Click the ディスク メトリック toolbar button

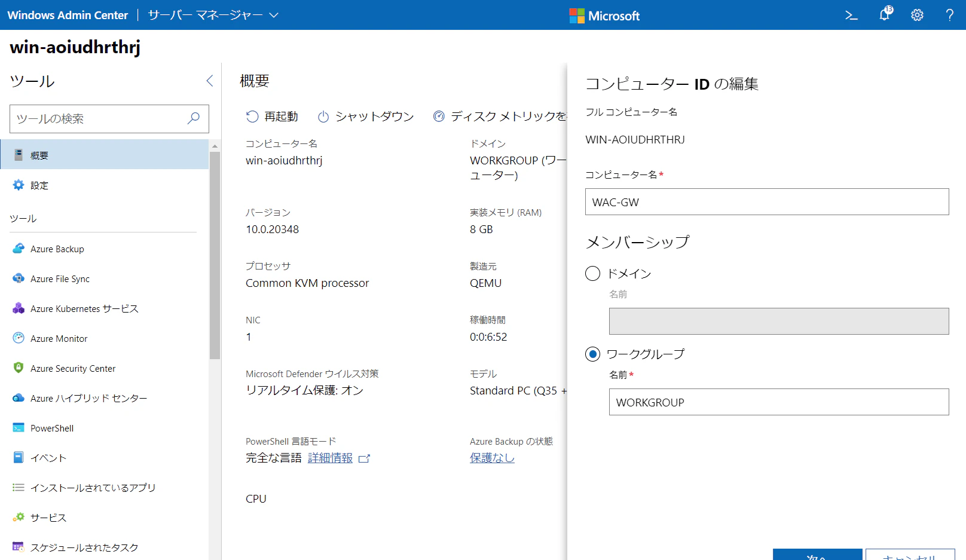point(500,117)
